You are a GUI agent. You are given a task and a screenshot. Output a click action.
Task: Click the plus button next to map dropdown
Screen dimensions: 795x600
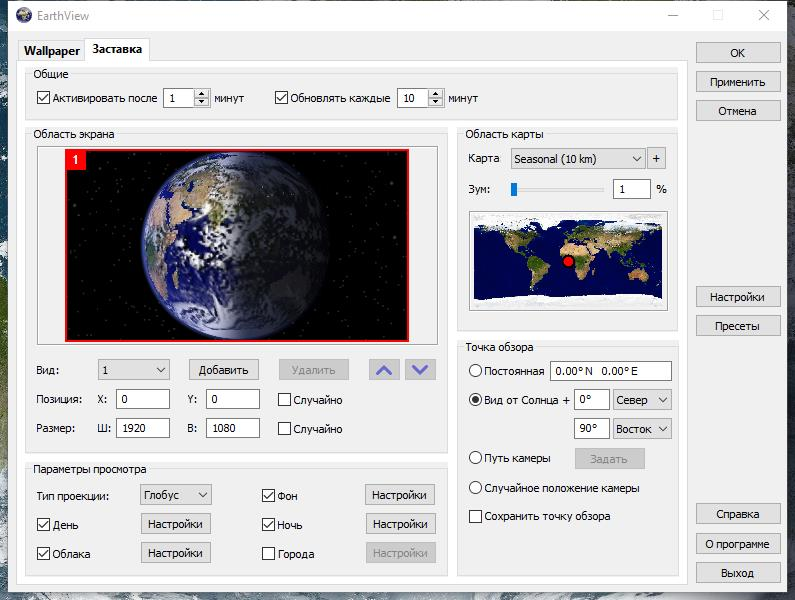656,158
